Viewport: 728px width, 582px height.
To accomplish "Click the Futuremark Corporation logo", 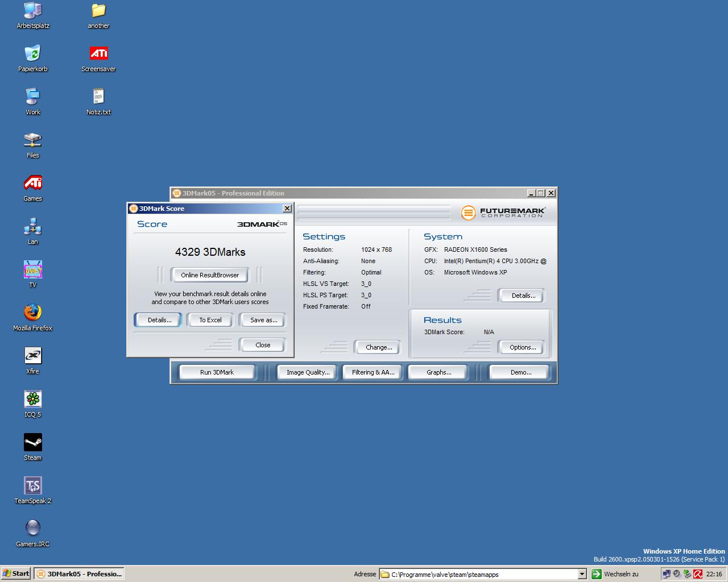I will click(503, 213).
